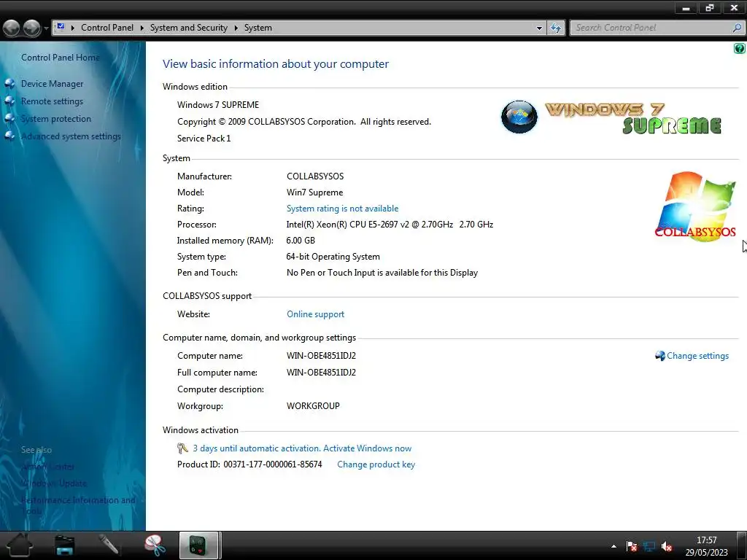Expand the arrow after Control Panel breadcrumb
Image resolution: width=747 pixels, height=560 pixels.
[x=142, y=28]
